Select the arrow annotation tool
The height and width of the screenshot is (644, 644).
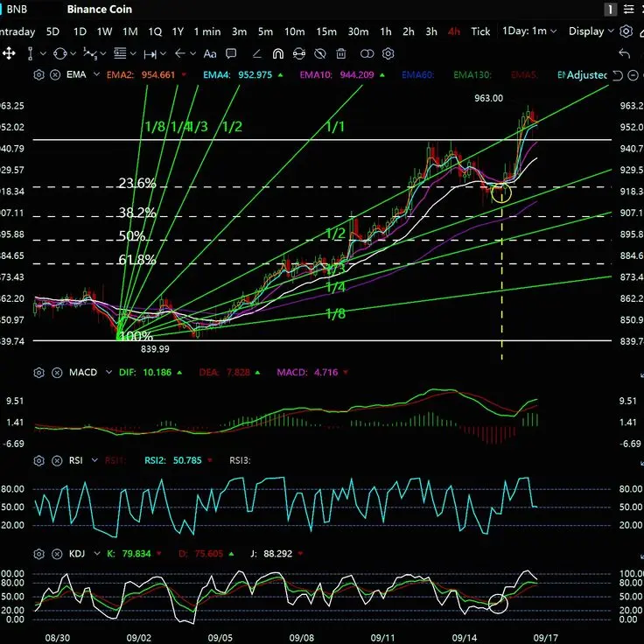(180, 53)
